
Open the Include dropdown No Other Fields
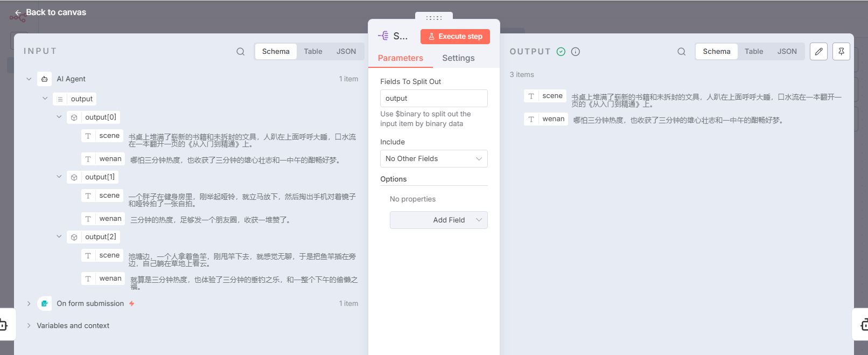pos(434,159)
